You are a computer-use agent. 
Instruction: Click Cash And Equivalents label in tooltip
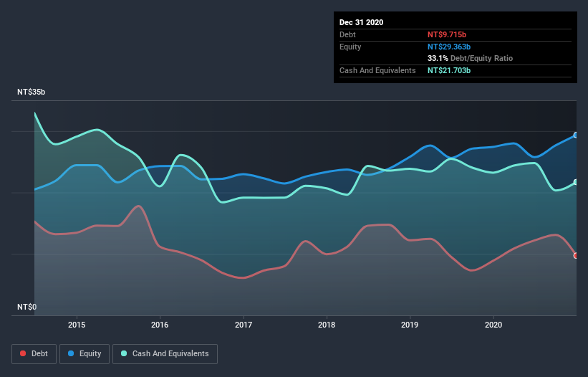(377, 70)
